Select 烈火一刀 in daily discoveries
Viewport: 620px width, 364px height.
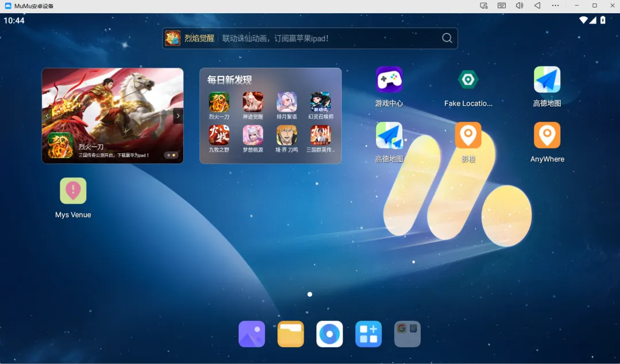pyautogui.click(x=219, y=102)
